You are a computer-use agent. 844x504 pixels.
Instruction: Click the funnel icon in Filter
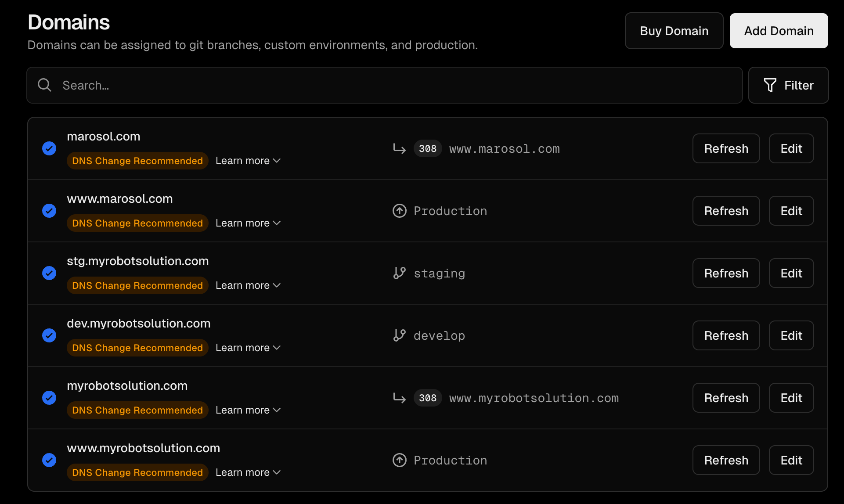pyautogui.click(x=770, y=85)
